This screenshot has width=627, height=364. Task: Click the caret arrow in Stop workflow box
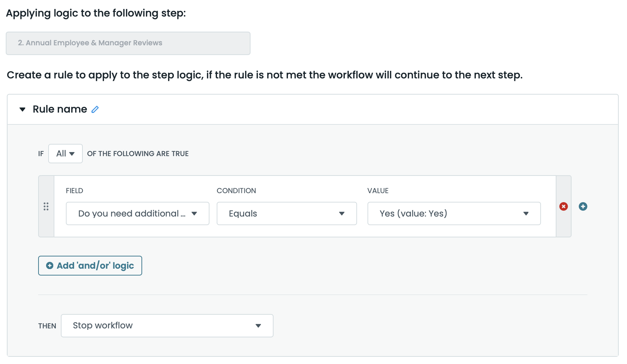258,326
